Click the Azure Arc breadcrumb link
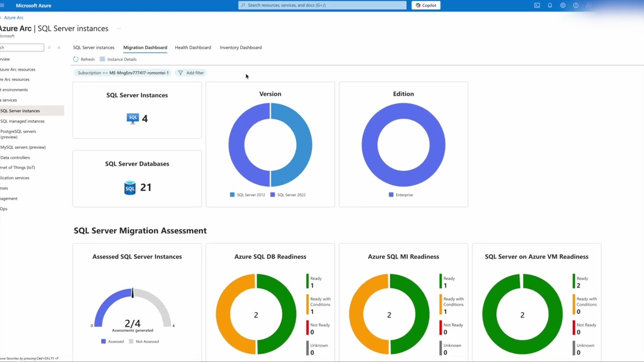The image size is (644, 362). [14, 18]
